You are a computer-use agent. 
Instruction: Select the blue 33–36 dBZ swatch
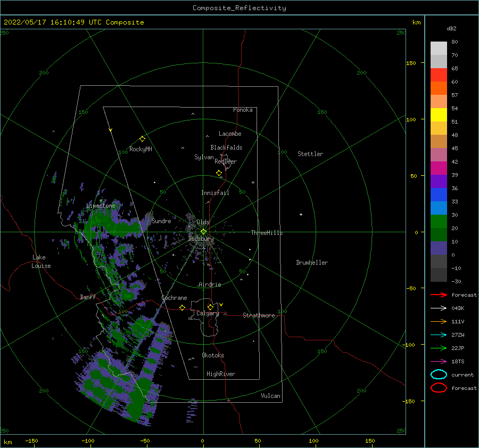point(439,195)
